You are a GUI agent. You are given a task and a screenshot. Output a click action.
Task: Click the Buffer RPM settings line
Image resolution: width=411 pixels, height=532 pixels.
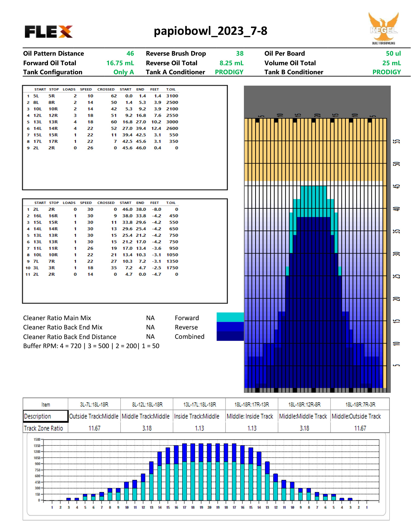(91, 346)
